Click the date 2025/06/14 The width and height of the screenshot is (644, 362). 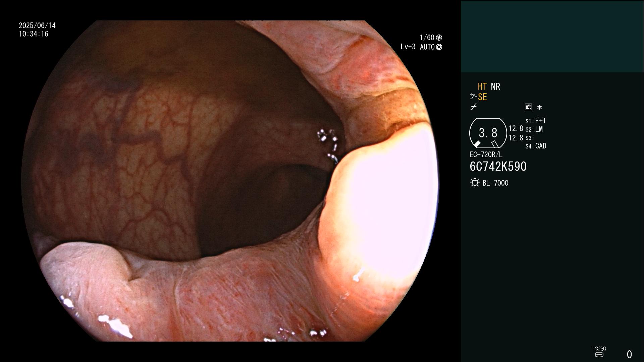[37, 25]
